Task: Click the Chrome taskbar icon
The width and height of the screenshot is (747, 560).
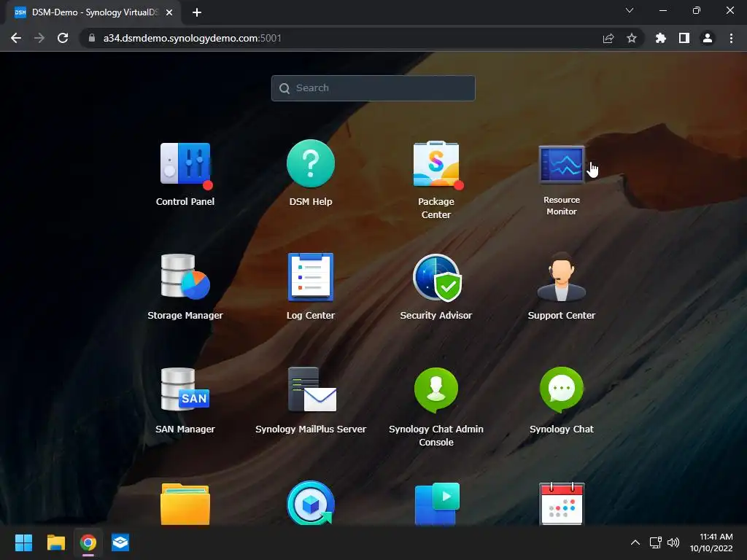Action: (x=88, y=542)
